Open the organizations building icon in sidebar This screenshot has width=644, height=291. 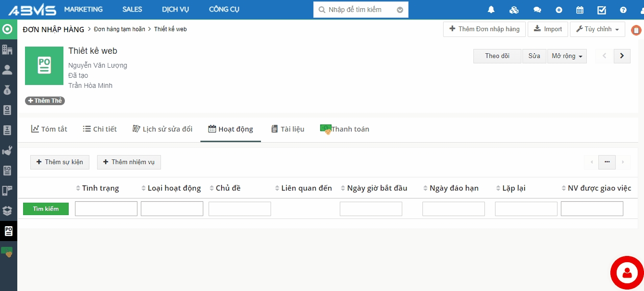[x=7, y=49]
